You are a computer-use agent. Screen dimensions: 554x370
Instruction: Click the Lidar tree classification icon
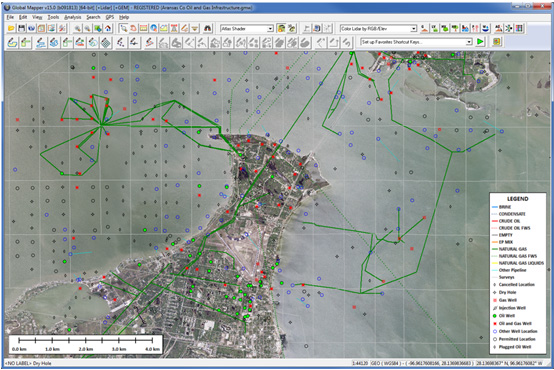(455, 28)
